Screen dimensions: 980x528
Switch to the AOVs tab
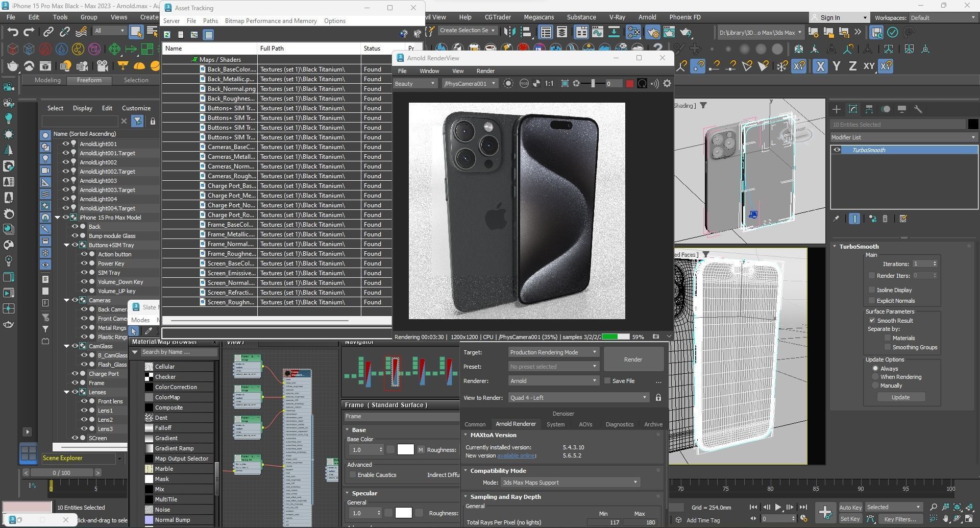585,424
